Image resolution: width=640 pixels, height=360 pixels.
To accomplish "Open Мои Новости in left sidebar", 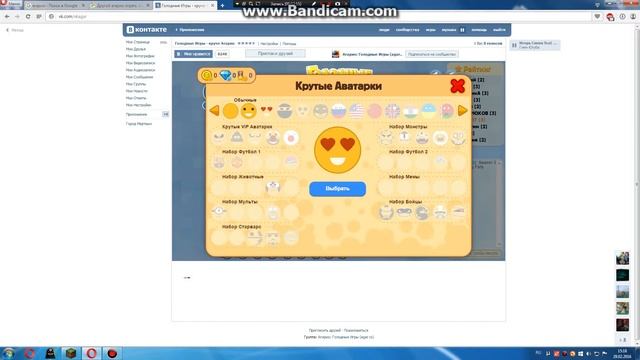I will click(x=137, y=91).
